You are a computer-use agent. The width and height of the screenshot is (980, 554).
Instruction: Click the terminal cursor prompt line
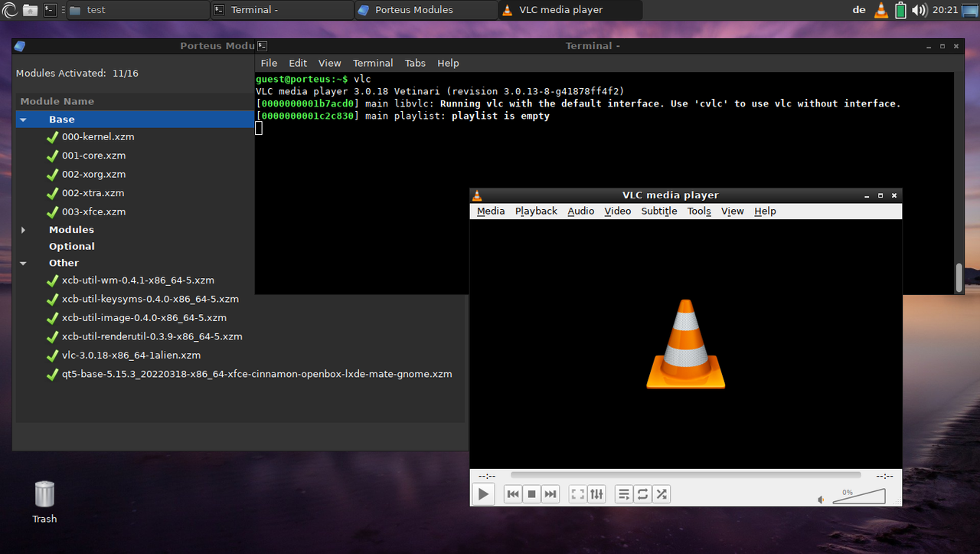click(259, 128)
